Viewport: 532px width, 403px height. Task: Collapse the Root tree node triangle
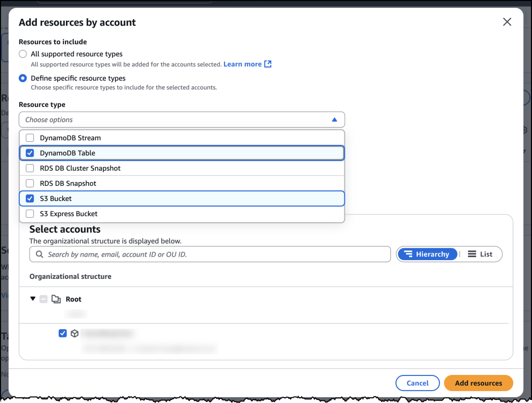33,299
